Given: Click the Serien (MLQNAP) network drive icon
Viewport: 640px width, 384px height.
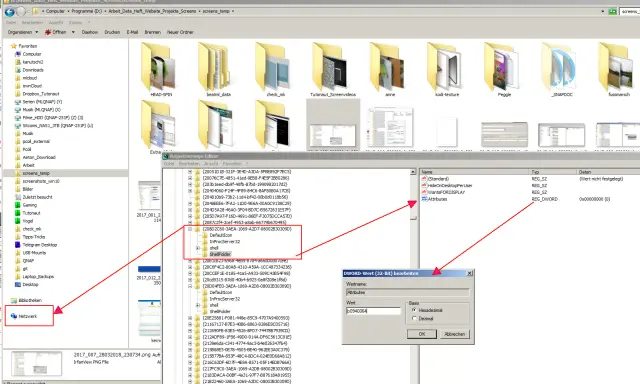Looking at the screenshot, I should tap(18, 102).
